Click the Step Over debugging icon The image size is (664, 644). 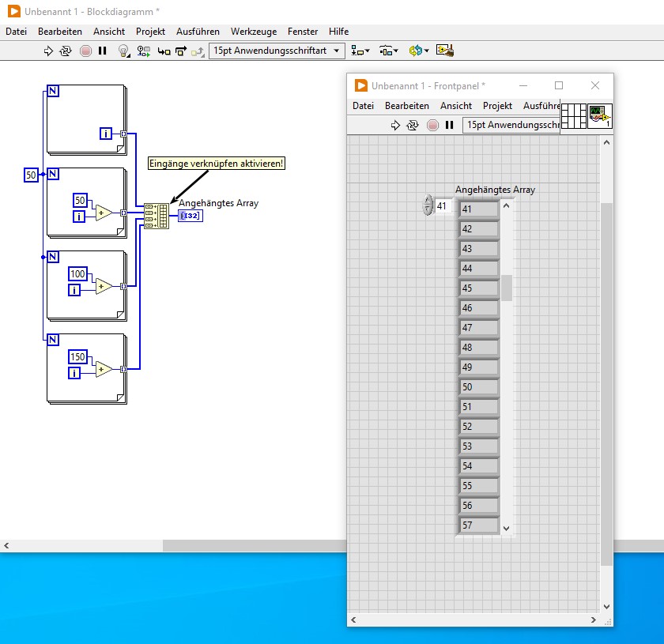coord(181,51)
